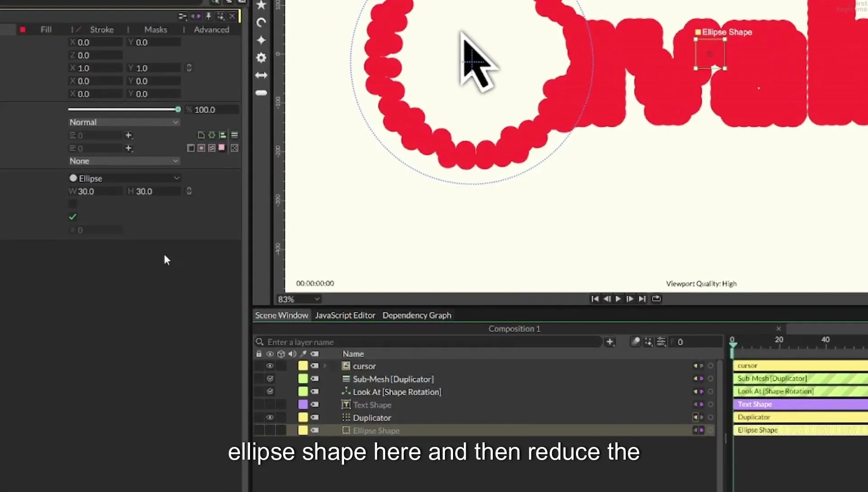Click the timeline filter sliders icon
The image size is (868, 492).
coord(661,342)
